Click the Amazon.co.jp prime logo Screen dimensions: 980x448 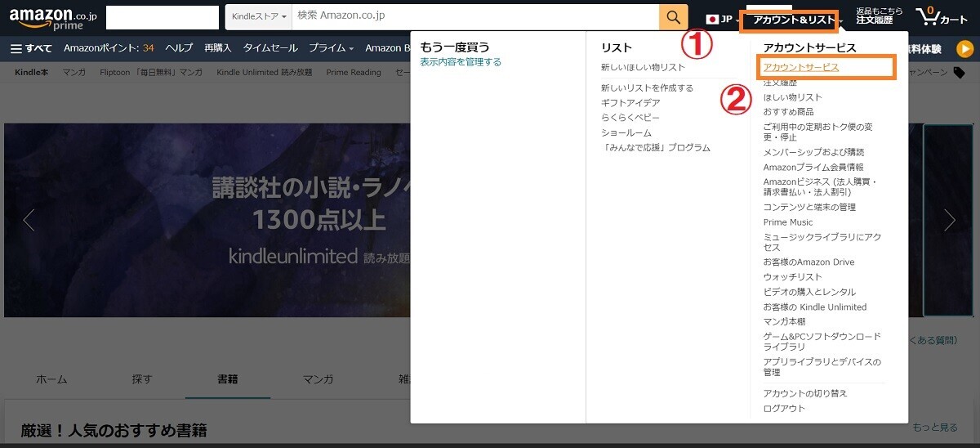pyautogui.click(x=53, y=18)
